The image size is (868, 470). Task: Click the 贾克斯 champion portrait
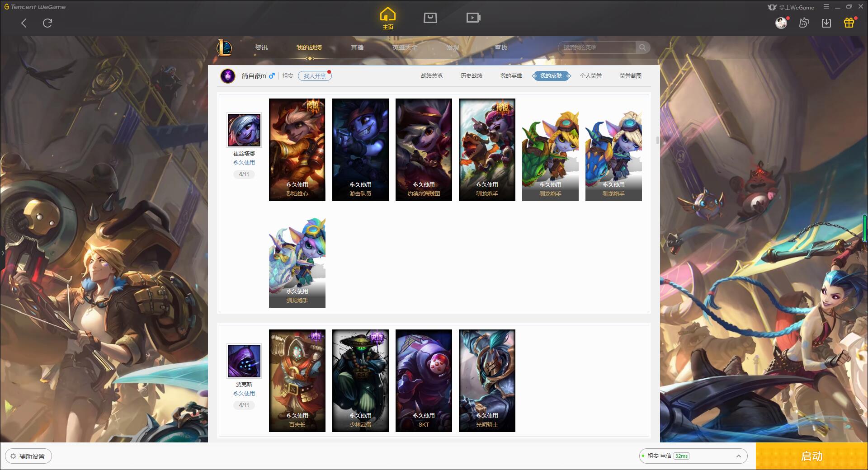(x=244, y=361)
